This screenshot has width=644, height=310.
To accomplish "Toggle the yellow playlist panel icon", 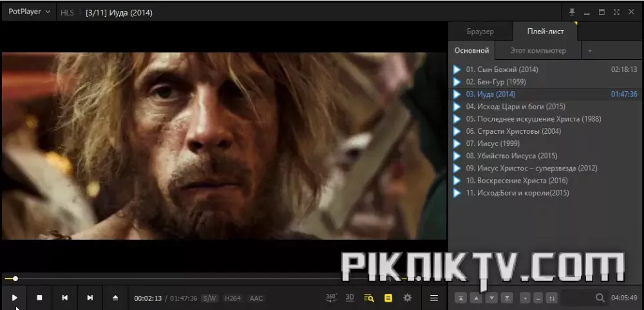I will 388,298.
